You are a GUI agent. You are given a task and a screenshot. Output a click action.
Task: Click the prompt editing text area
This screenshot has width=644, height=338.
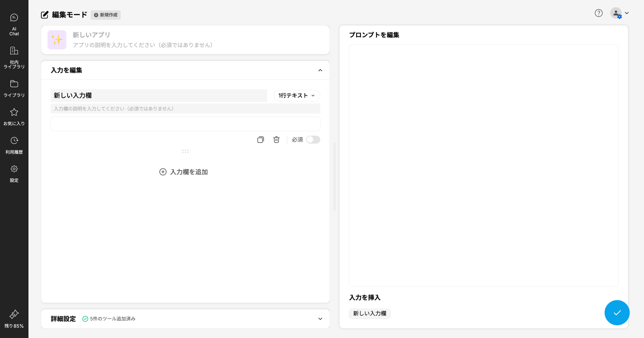click(483, 165)
